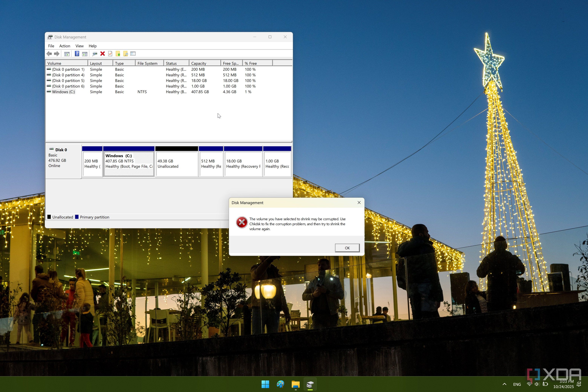Open Help via the blue question mark icon
Viewport: 588px width, 392px height.
77,54
